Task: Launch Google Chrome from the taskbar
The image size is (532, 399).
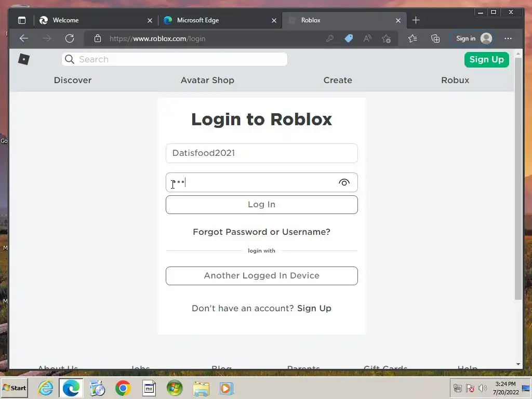Action: (x=123, y=388)
